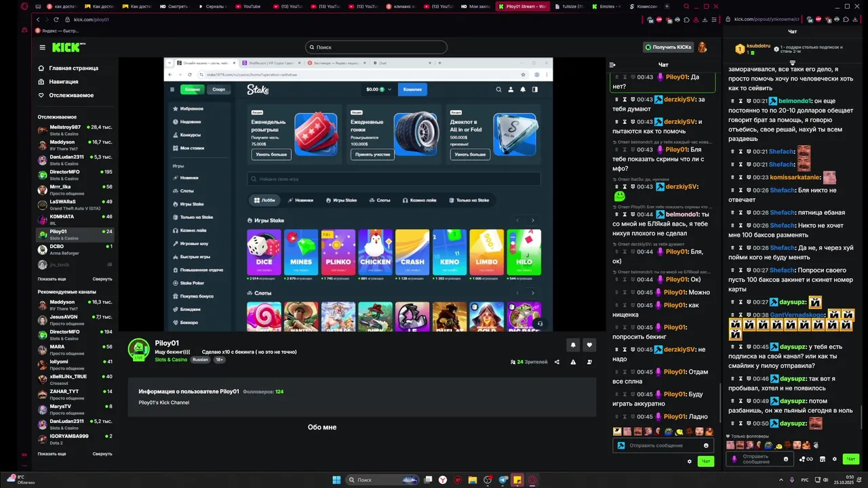Follow Piloy01 with the heart button
This screenshot has width=868, height=488.
point(589,345)
